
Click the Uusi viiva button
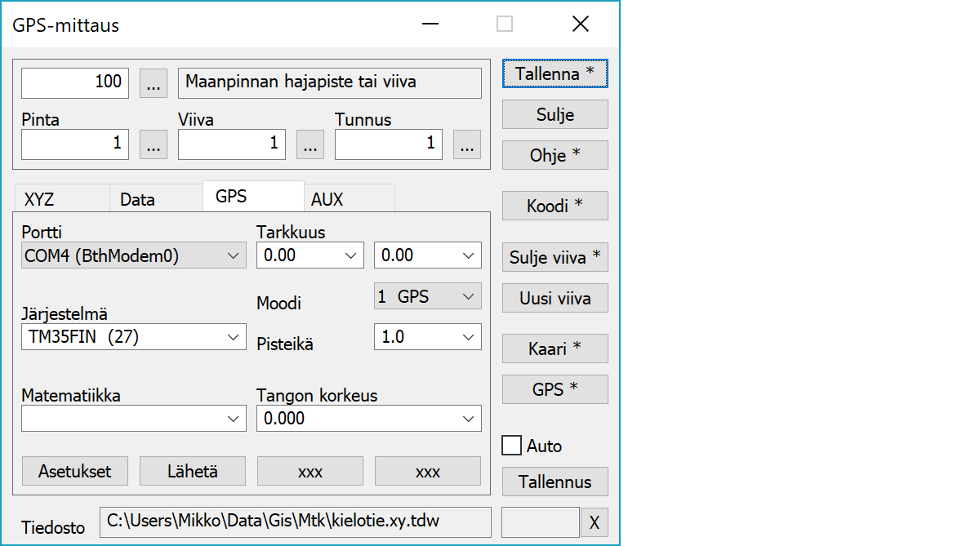click(555, 298)
